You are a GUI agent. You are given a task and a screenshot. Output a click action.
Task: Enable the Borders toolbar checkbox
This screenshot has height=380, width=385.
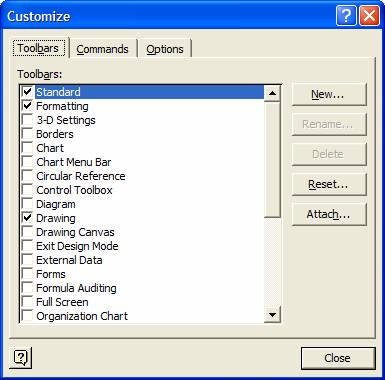[x=27, y=134]
